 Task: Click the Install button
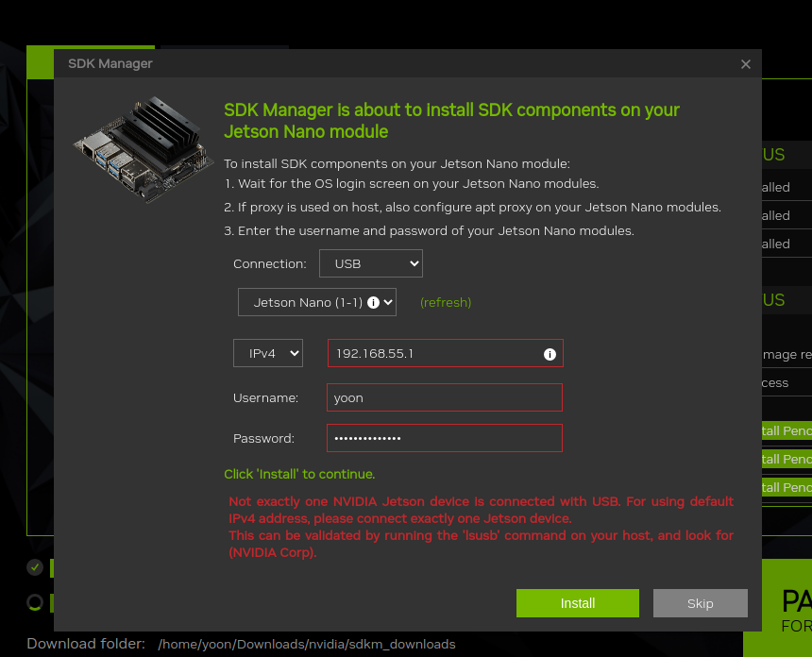click(578, 603)
